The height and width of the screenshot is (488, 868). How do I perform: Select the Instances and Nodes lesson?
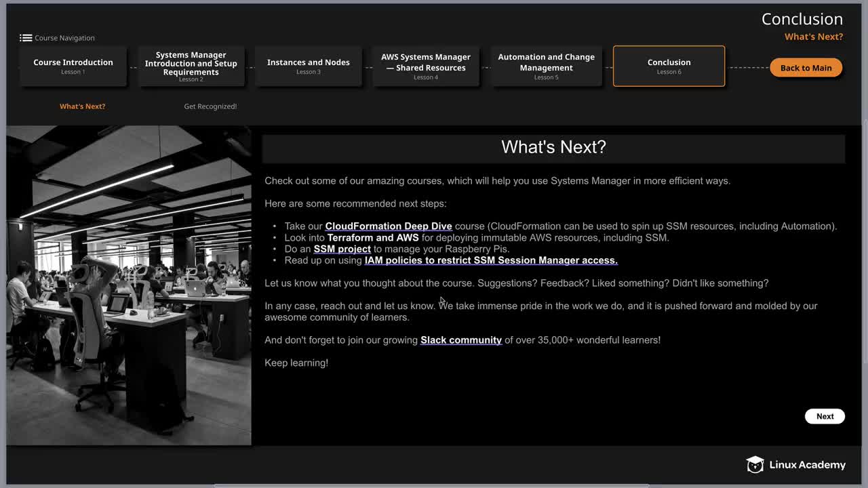[x=309, y=66]
